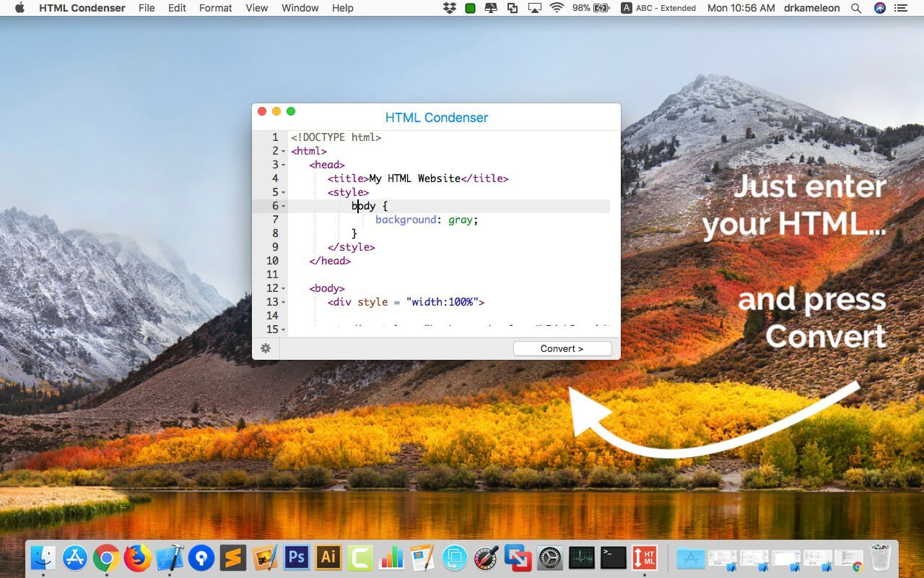Launch Photoshop from the dock

(296, 557)
